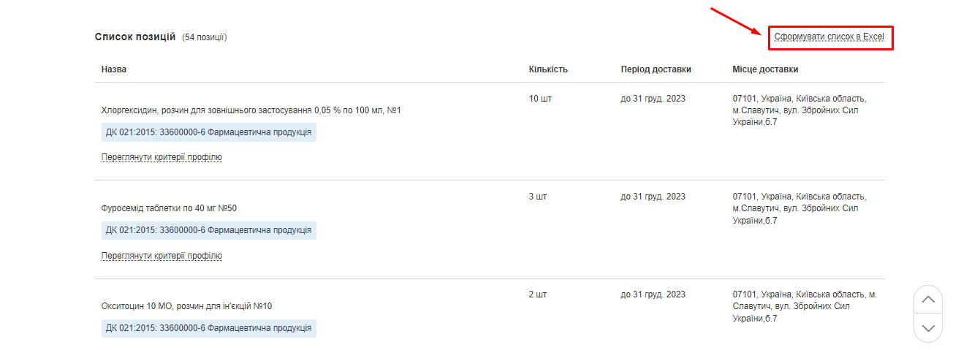Open 'Переглянути критерії профілю' under Хлоргексидин

[162, 157]
